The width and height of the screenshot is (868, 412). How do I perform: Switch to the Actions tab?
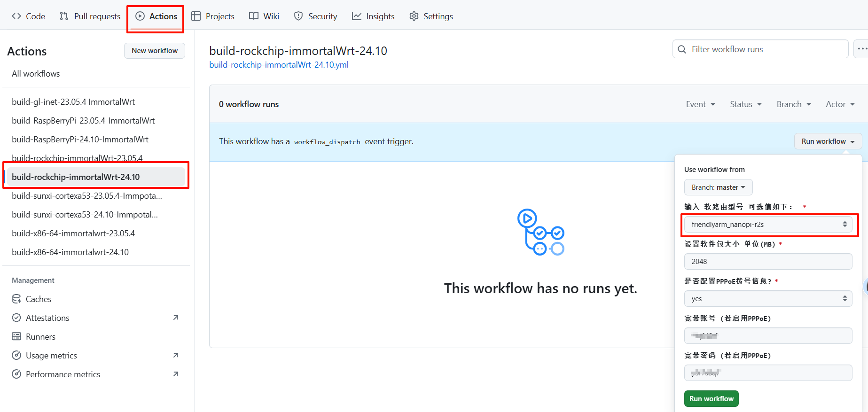(156, 16)
